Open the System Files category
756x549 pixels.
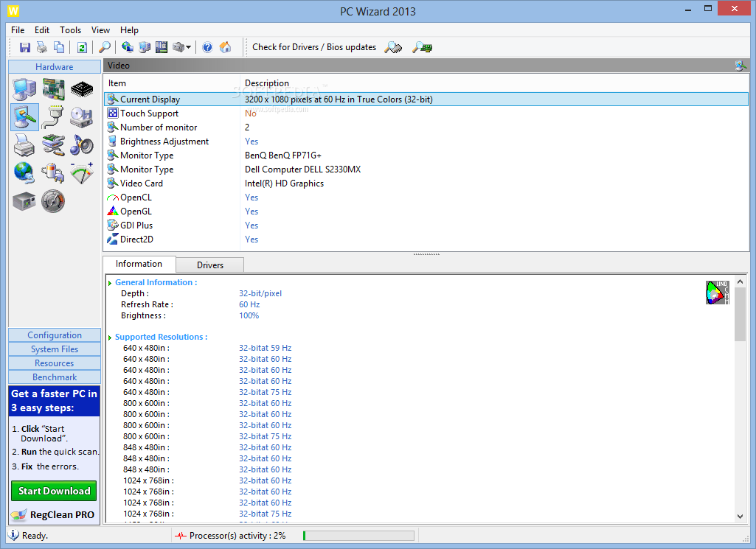[x=55, y=349]
